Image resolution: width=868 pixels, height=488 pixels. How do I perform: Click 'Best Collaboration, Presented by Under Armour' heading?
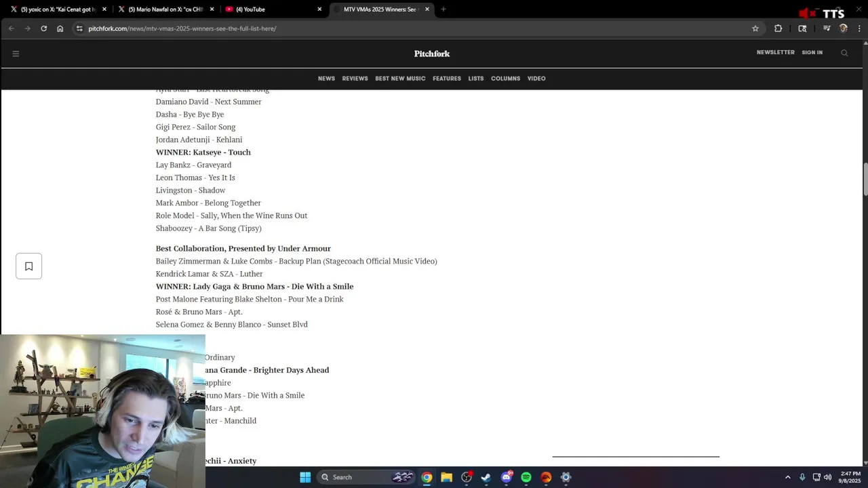coord(243,249)
